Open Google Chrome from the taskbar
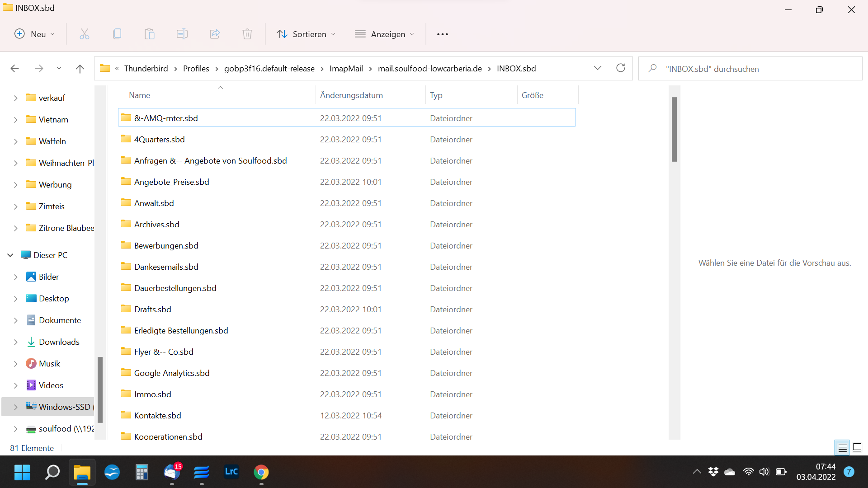 coord(261,472)
